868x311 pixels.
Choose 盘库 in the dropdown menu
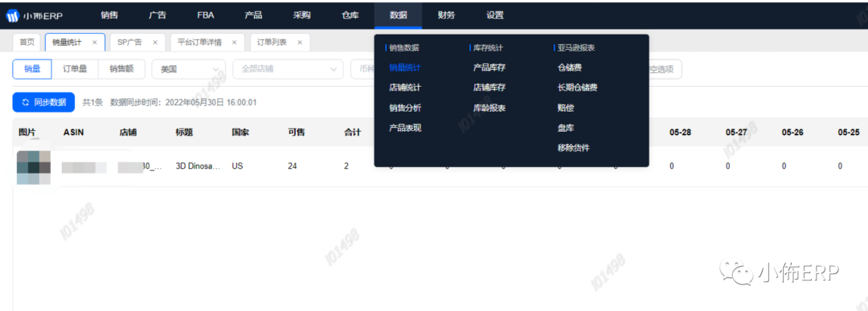click(566, 128)
